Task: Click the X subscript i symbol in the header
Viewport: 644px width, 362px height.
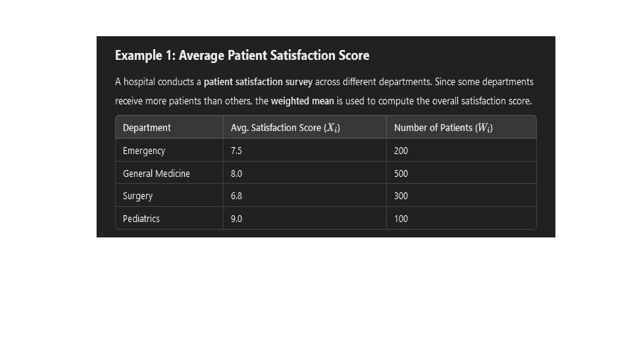Action: (332, 128)
